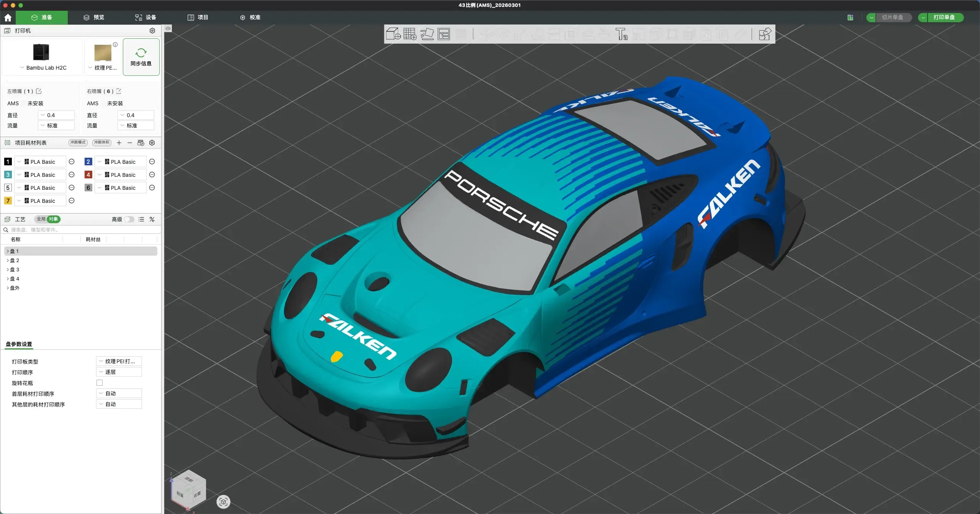The height and width of the screenshot is (514, 980).
Task: Open project filament list settings gear
Action: [152, 143]
